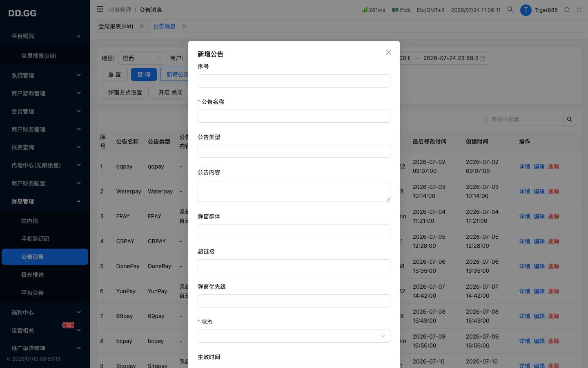This screenshot has height=368, width=588.
Task: Expand the 运营相关 menu
Action: tap(45, 330)
